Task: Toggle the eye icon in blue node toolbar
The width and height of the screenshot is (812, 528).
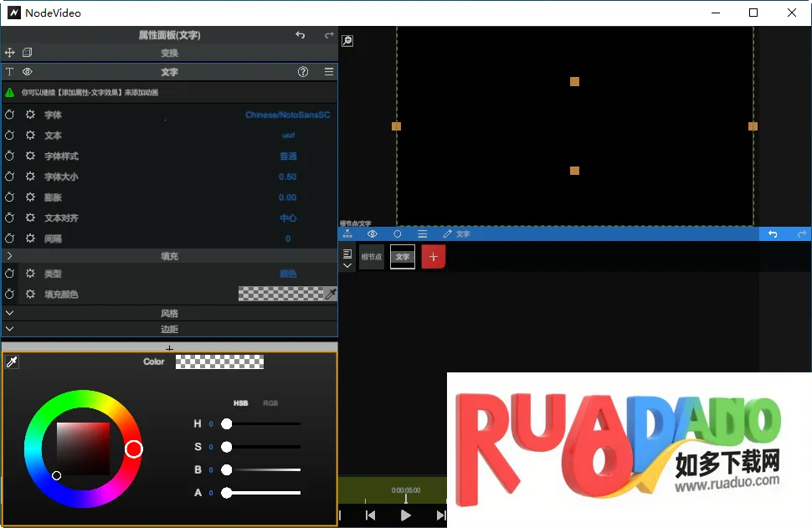Action: [373, 234]
